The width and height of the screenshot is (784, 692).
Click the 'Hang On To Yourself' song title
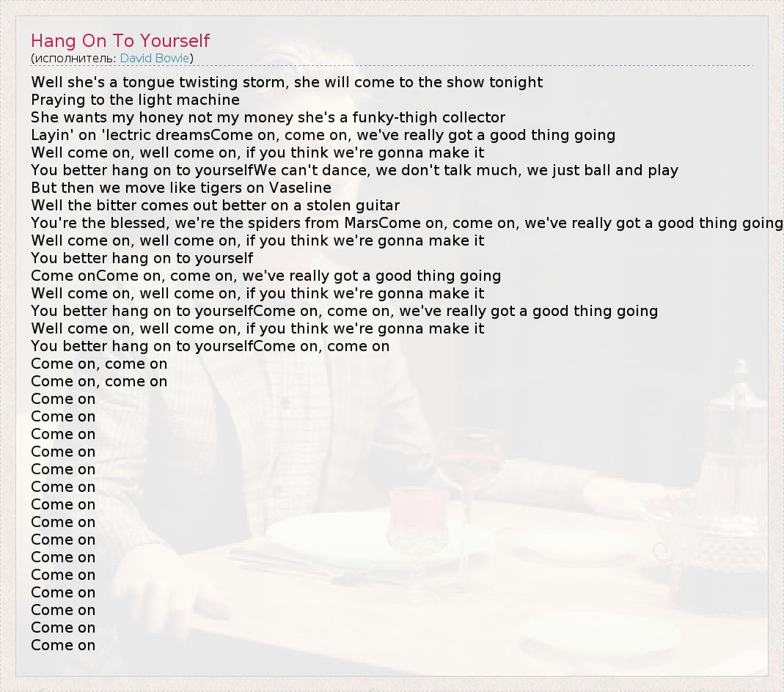pyautogui.click(x=120, y=41)
